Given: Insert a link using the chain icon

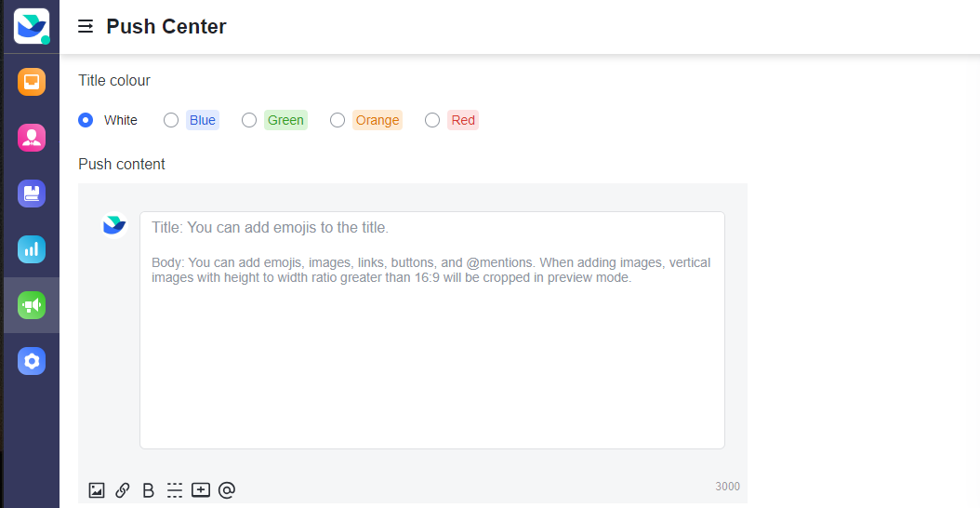Looking at the screenshot, I should coord(123,489).
